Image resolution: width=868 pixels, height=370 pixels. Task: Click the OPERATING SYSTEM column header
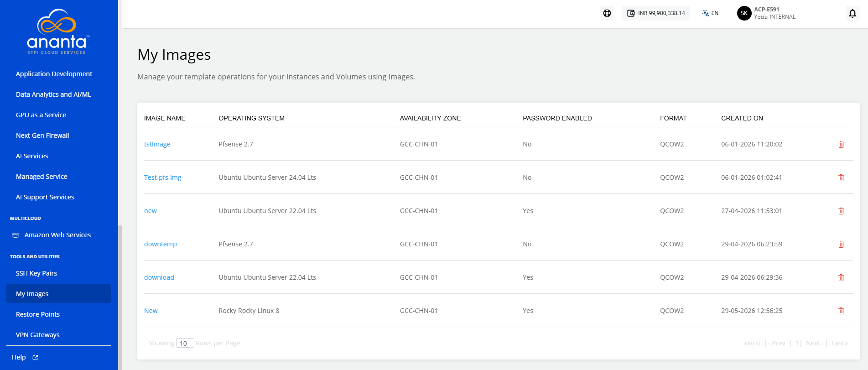click(x=252, y=118)
